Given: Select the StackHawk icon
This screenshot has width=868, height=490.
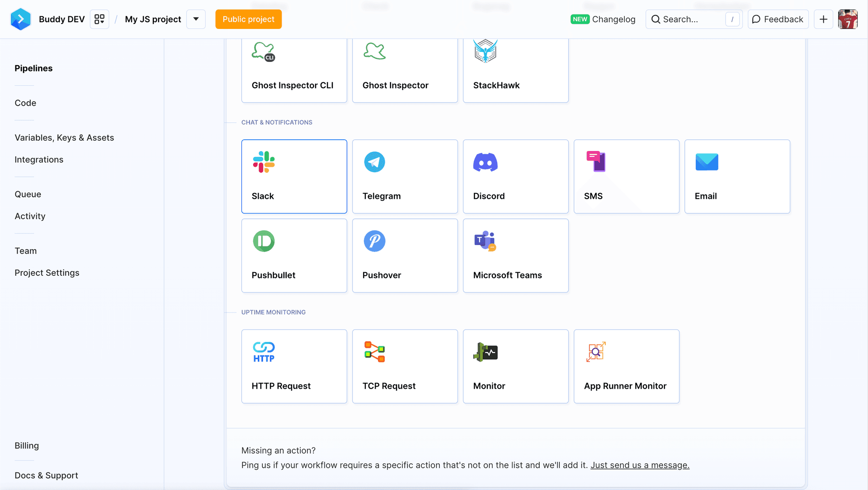Looking at the screenshot, I should [x=486, y=51].
